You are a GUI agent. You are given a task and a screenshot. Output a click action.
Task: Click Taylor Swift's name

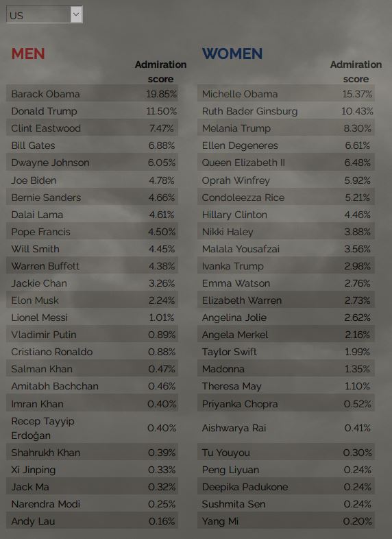(230, 352)
